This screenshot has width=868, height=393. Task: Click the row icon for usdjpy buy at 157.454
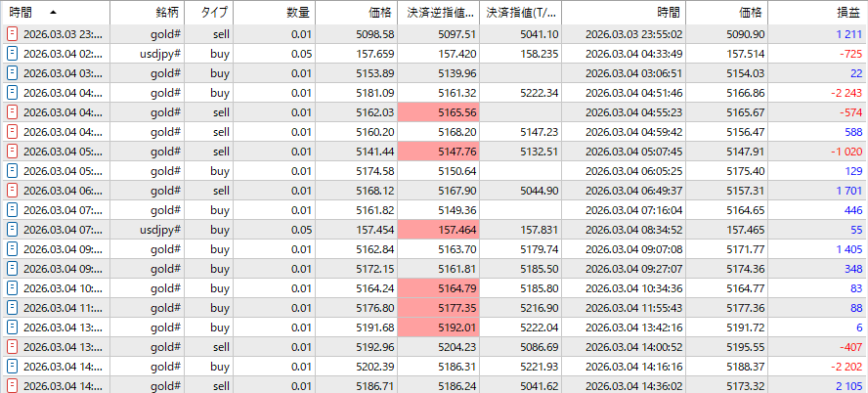pos(13,230)
